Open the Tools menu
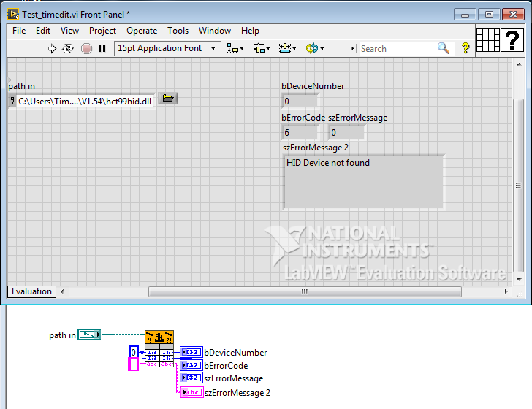This screenshot has height=409, width=532. pyautogui.click(x=178, y=31)
